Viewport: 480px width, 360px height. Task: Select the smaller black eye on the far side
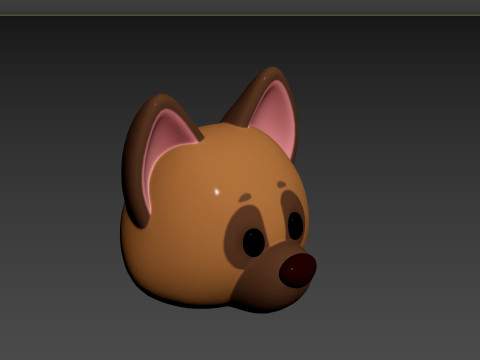(295, 226)
